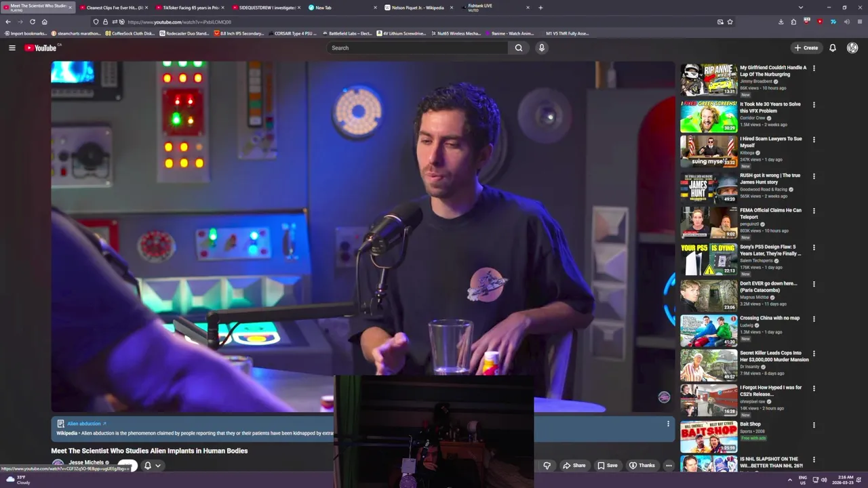868x488 pixels.
Task: Click the main video player to pause
Action: tap(363, 237)
